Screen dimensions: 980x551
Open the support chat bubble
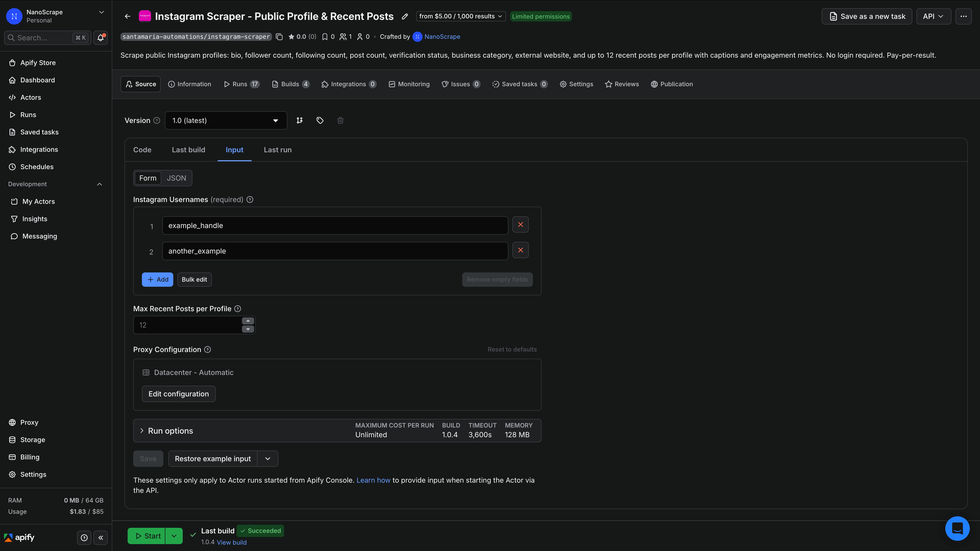[957, 528]
